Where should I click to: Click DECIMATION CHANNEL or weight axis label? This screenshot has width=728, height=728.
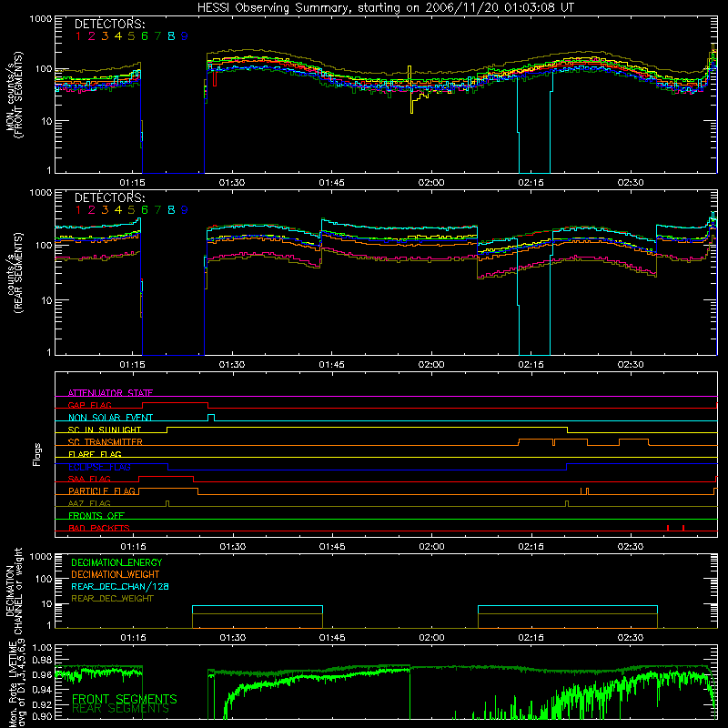[x=14, y=591]
